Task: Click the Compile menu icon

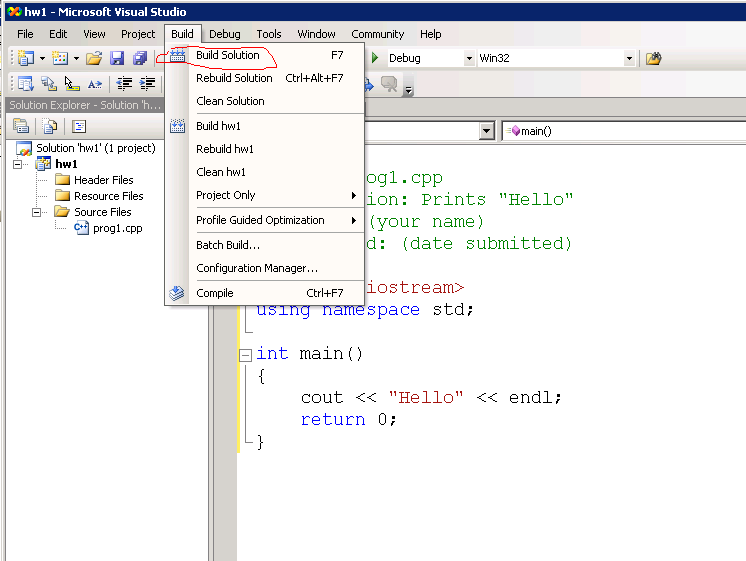Action: (x=177, y=293)
